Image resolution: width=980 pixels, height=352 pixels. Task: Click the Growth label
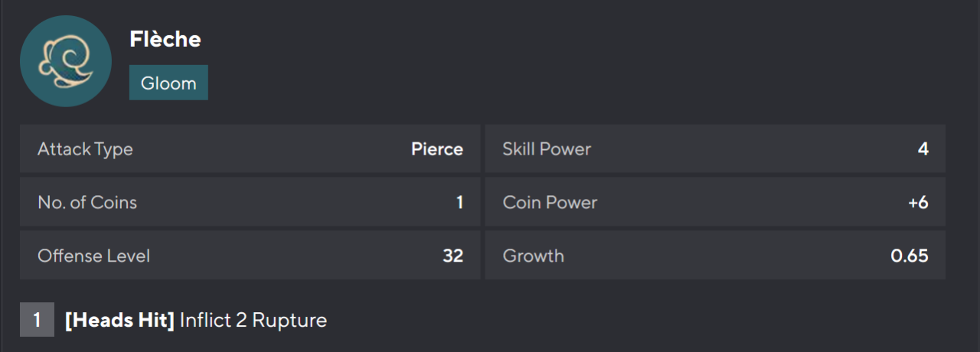tap(533, 256)
